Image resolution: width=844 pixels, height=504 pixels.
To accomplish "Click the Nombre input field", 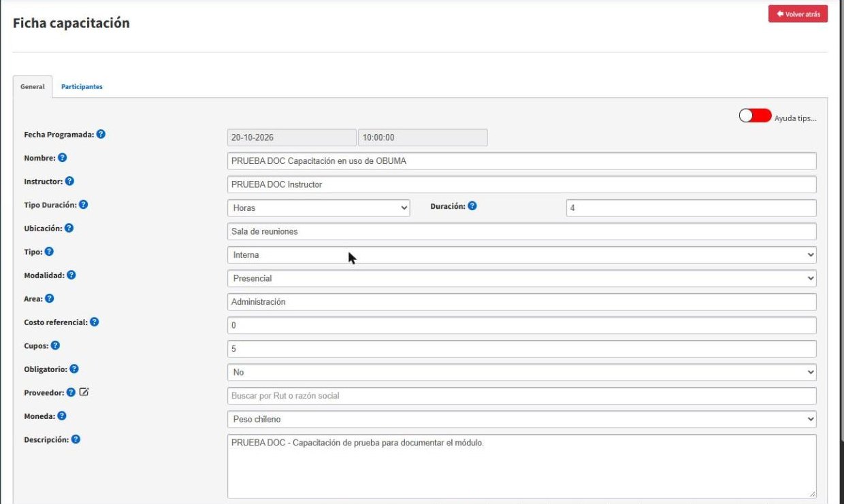I will point(521,161).
